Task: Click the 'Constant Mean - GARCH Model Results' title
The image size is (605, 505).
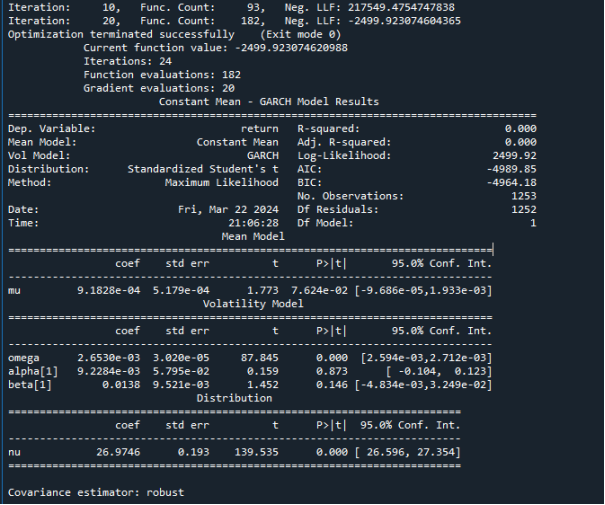Action: [x=269, y=102]
